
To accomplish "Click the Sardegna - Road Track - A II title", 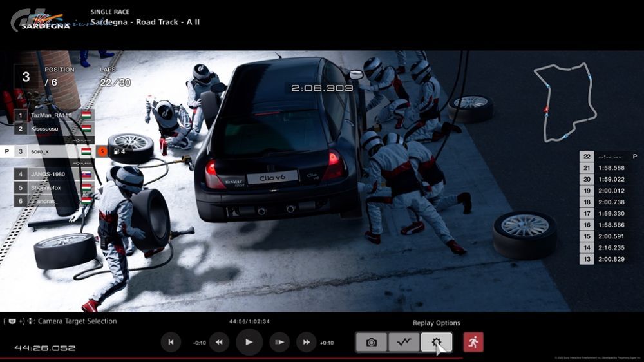I will point(145,22).
